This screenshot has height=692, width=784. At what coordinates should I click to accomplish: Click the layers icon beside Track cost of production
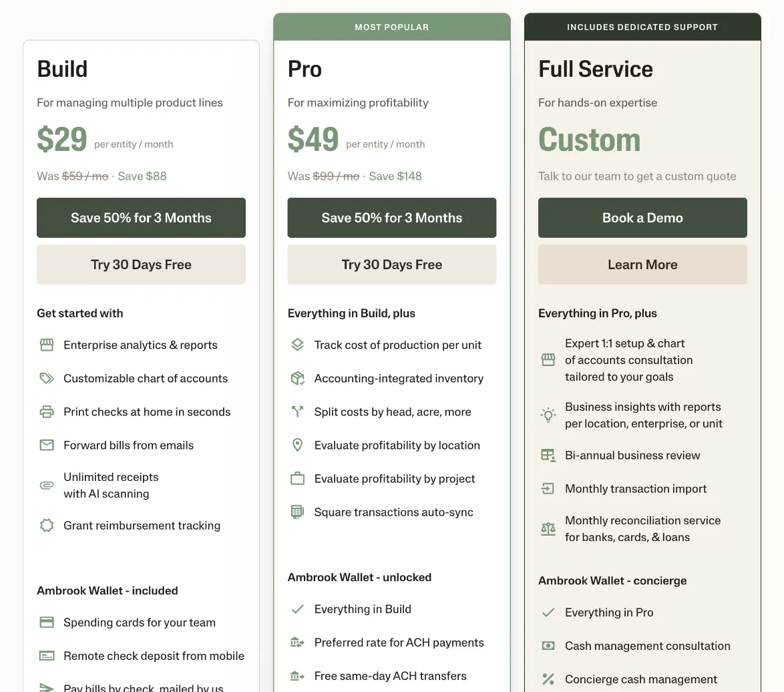tap(297, 345)
